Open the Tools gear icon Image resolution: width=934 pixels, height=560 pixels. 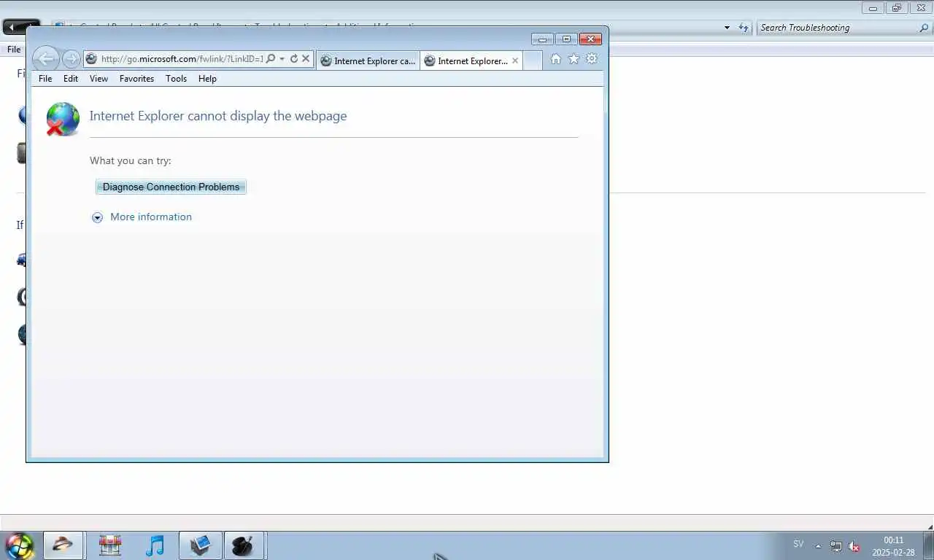click(592, 59)
